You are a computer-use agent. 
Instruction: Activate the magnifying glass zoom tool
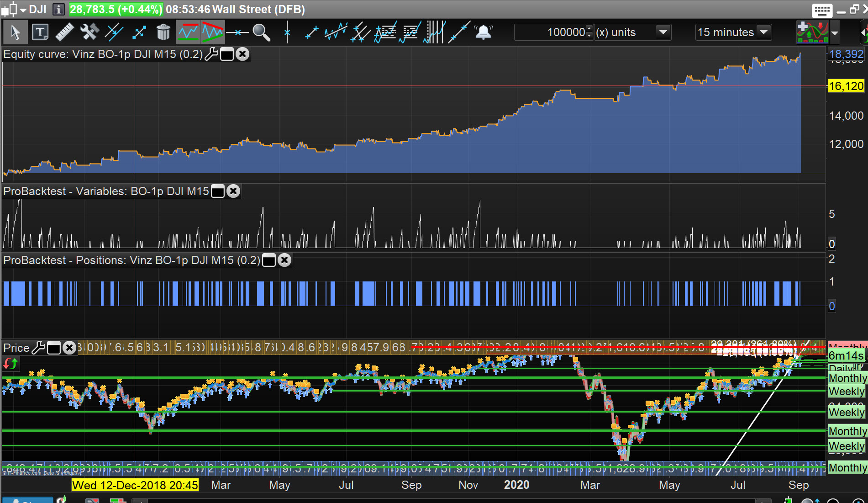[261, 32]
